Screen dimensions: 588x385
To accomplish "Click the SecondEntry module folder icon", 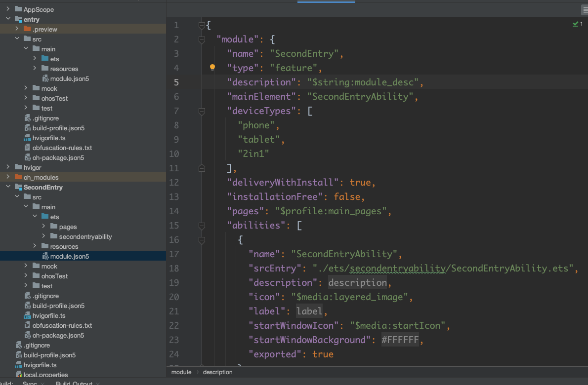I will tap(18, 187).
